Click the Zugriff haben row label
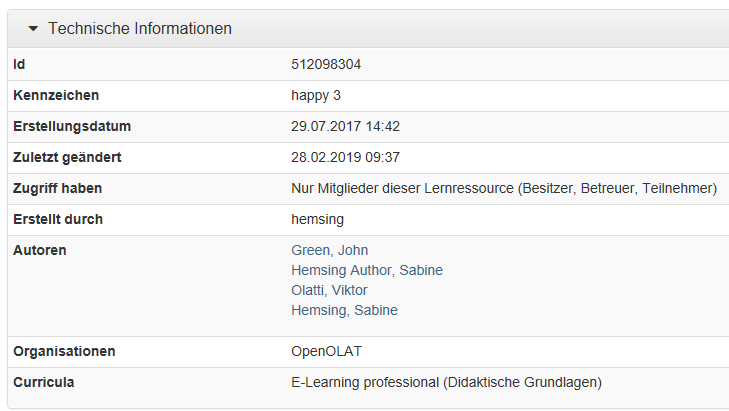Viewport: 729px width, 411px height. (x=58, y=188)
